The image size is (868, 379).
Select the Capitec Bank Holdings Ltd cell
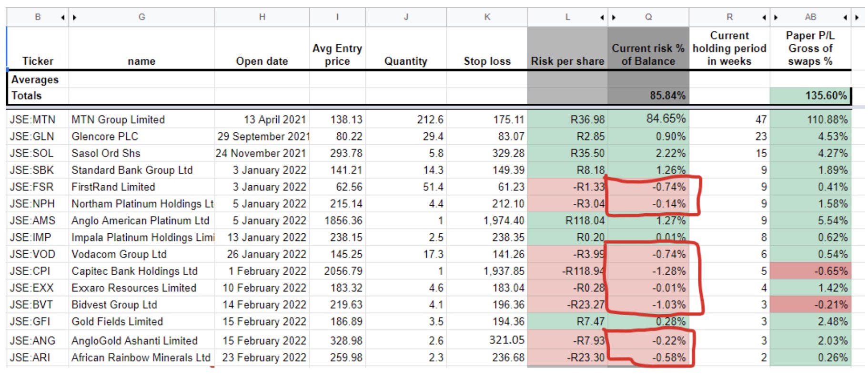[141, 271]
